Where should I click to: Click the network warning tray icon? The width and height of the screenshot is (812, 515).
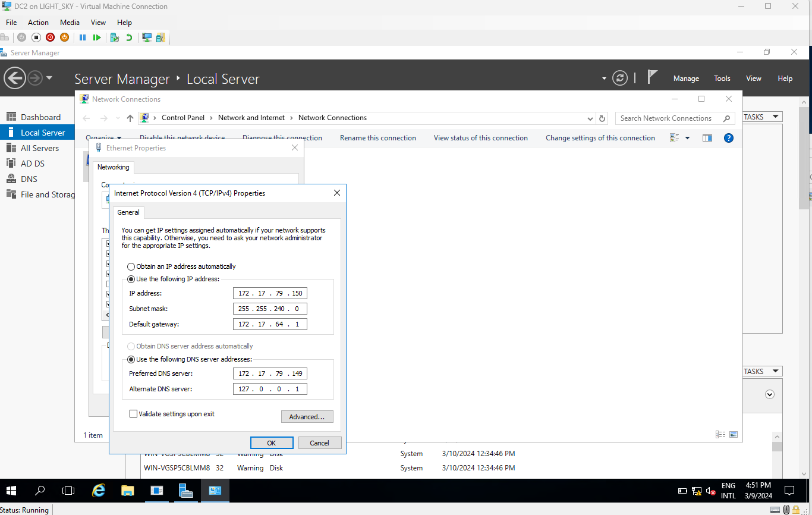[697, 491]
